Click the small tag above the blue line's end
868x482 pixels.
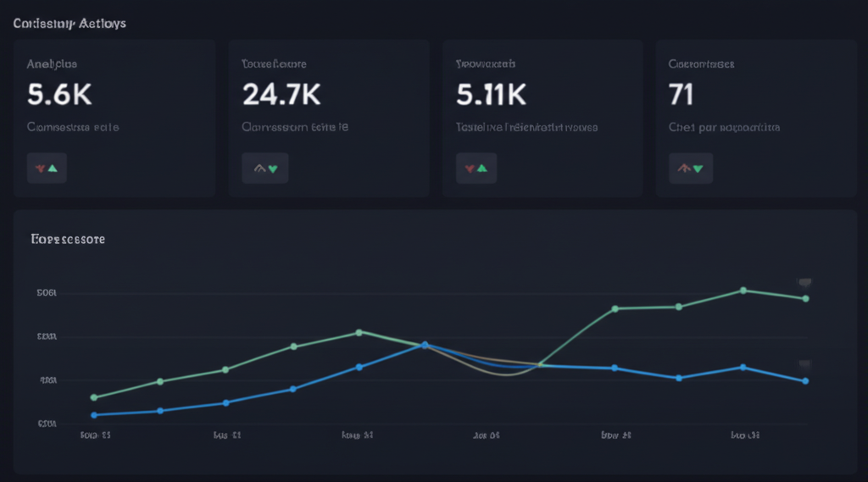coord(804,363)
